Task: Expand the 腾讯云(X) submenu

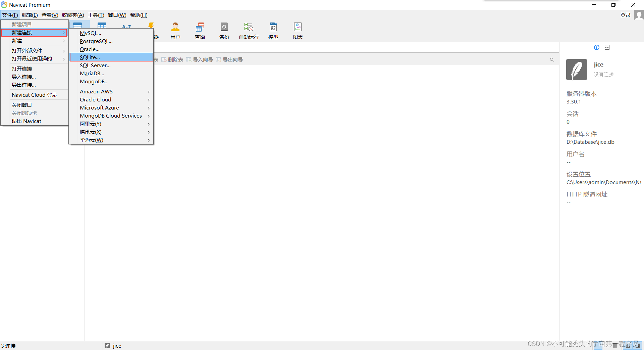Action: pyautogui.click(x=111, y=132)
